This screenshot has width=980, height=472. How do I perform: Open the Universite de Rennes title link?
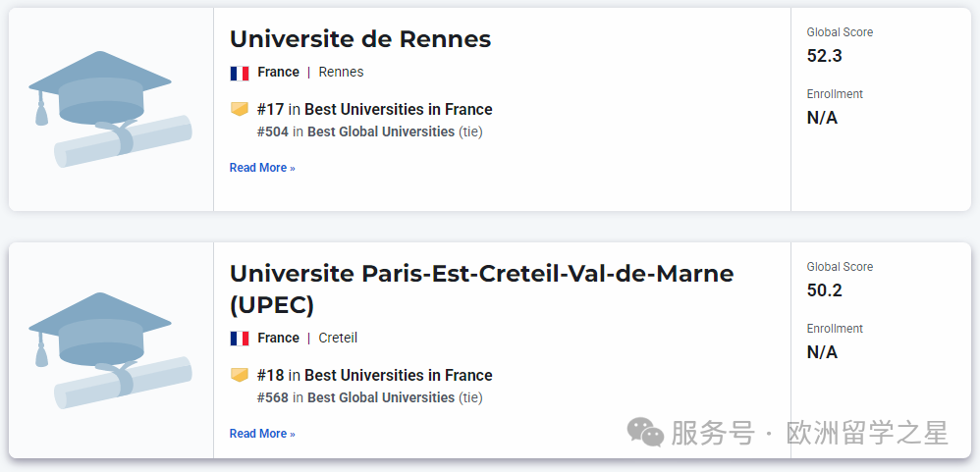pos(360,39)
